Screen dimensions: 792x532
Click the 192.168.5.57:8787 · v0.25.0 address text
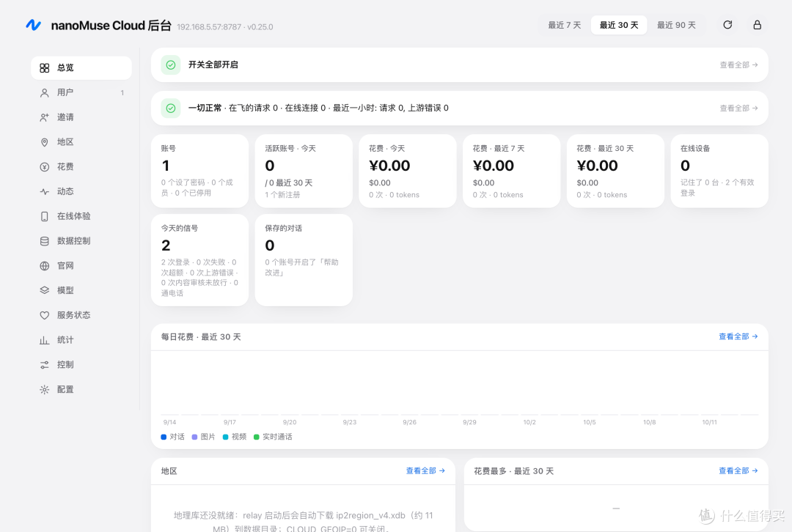(225, 27)
